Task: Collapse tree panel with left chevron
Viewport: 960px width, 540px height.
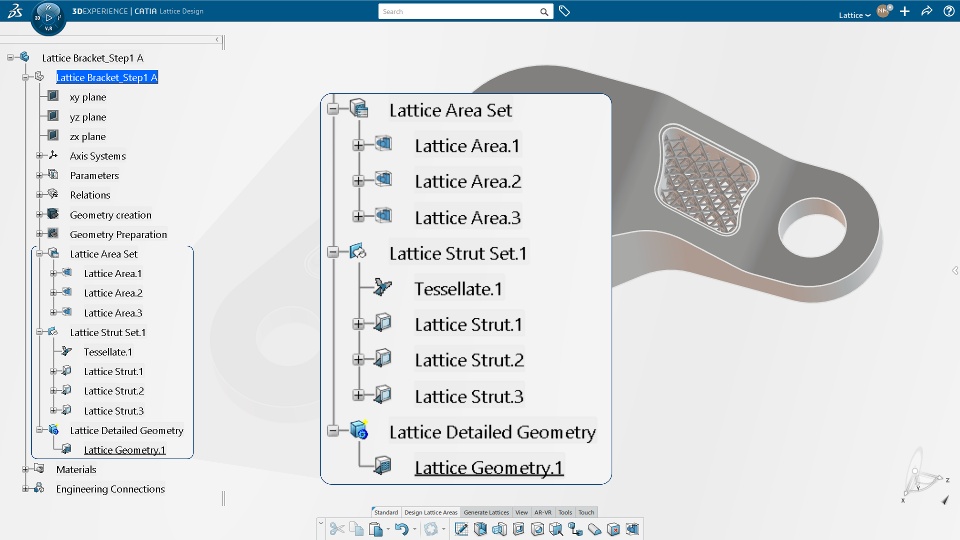Action: click(x=217, y=39)
